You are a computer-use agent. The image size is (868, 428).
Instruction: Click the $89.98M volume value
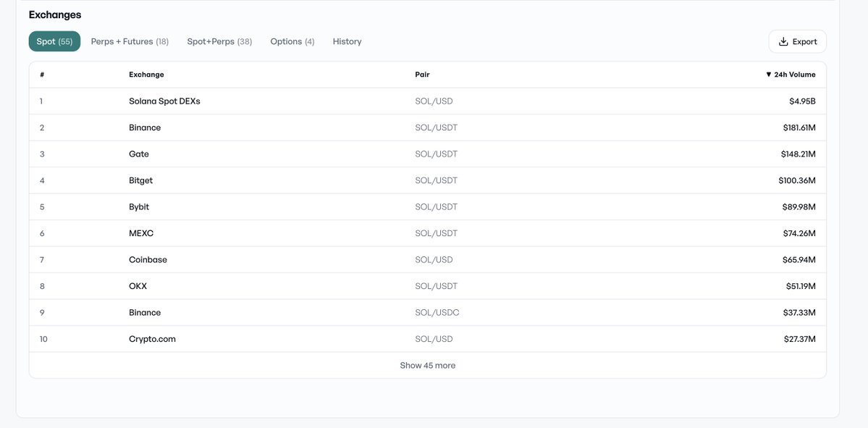coord(799,207)
